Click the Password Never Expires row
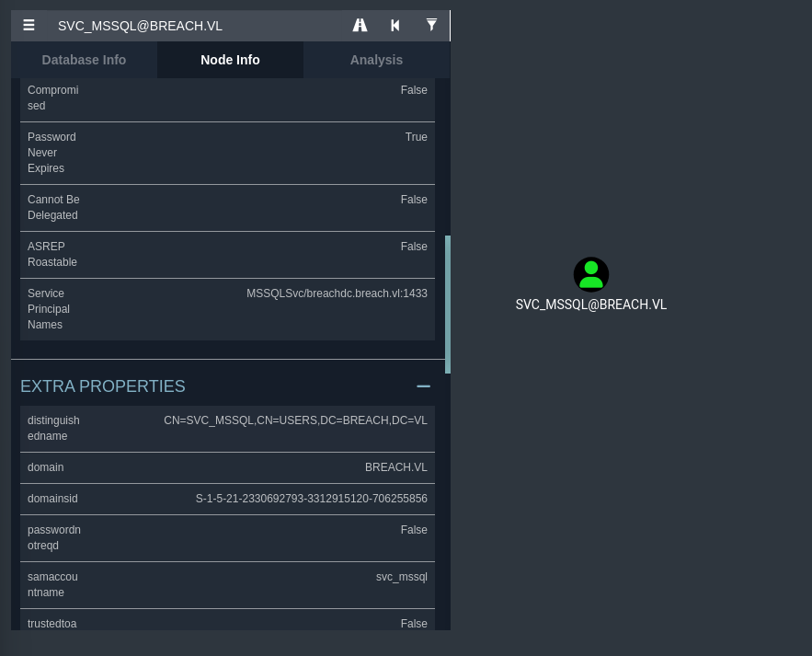The image size is (812, 656). [227, 153]
